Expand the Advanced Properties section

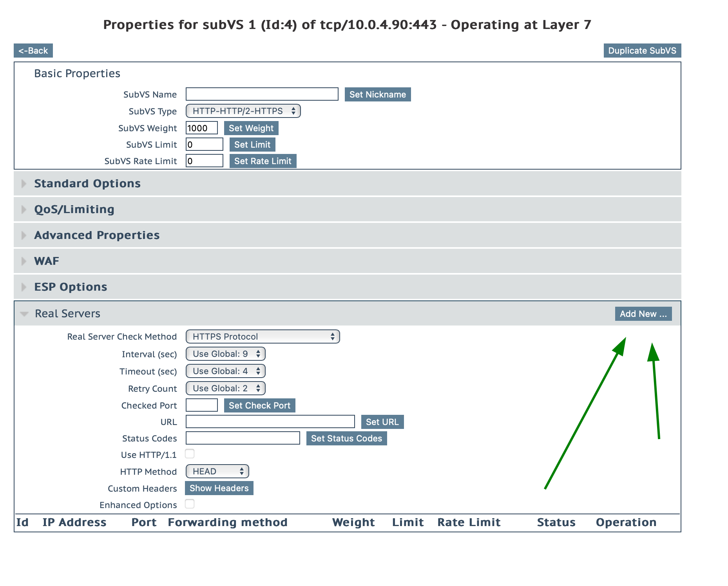point(96,235)
